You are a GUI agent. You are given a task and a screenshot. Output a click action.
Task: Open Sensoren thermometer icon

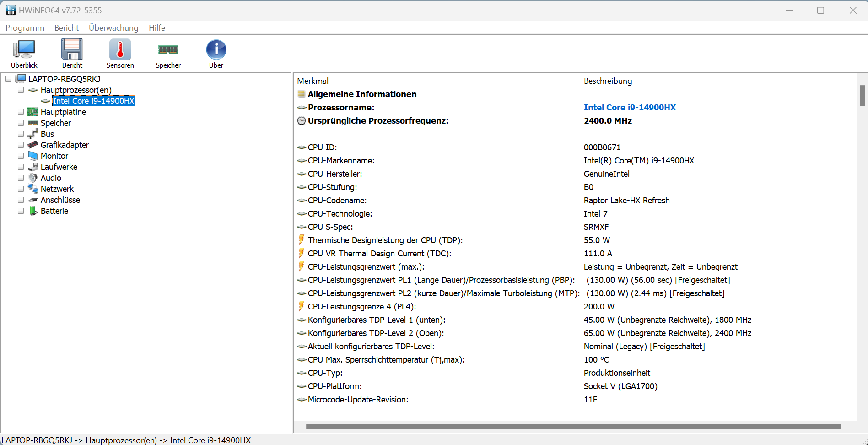pos(120,50)
